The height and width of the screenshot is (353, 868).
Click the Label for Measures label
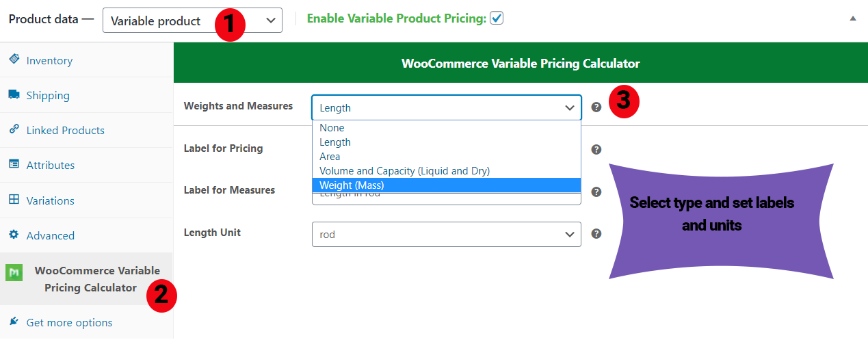pos(229,190)
